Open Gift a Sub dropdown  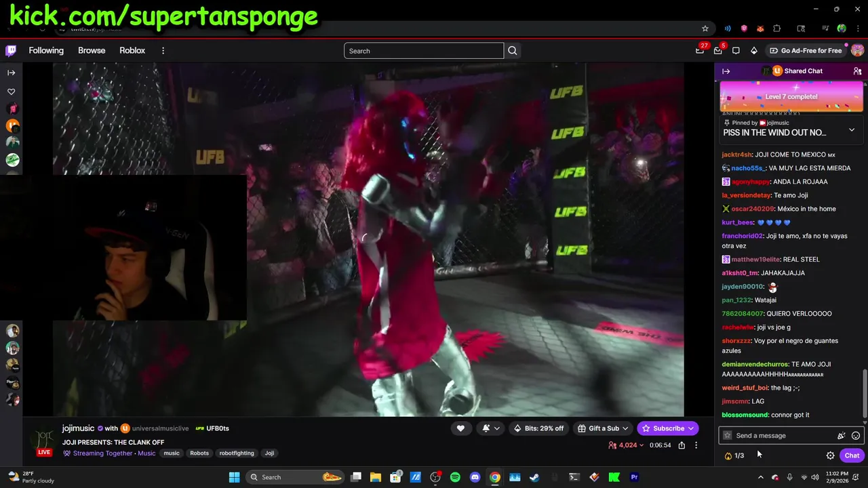tap(604, 428)
